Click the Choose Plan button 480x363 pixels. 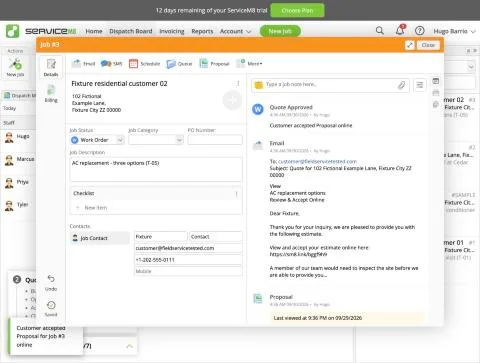297,10
